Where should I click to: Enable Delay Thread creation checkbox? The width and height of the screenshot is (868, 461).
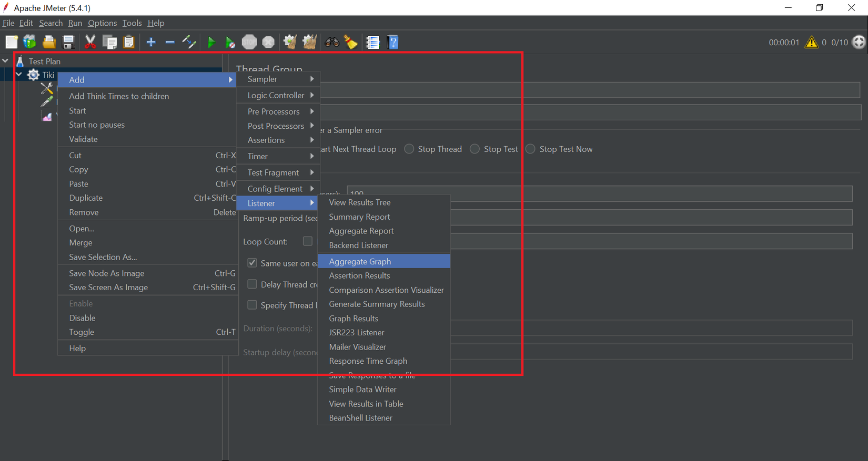click(x=253, y=284)
